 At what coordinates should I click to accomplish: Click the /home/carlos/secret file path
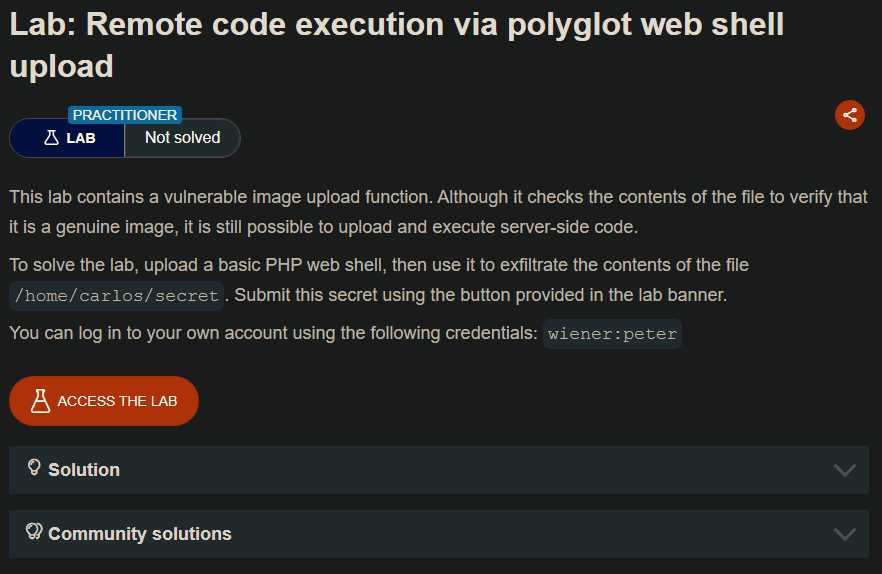pyautogui.click(x=116, y=297)
